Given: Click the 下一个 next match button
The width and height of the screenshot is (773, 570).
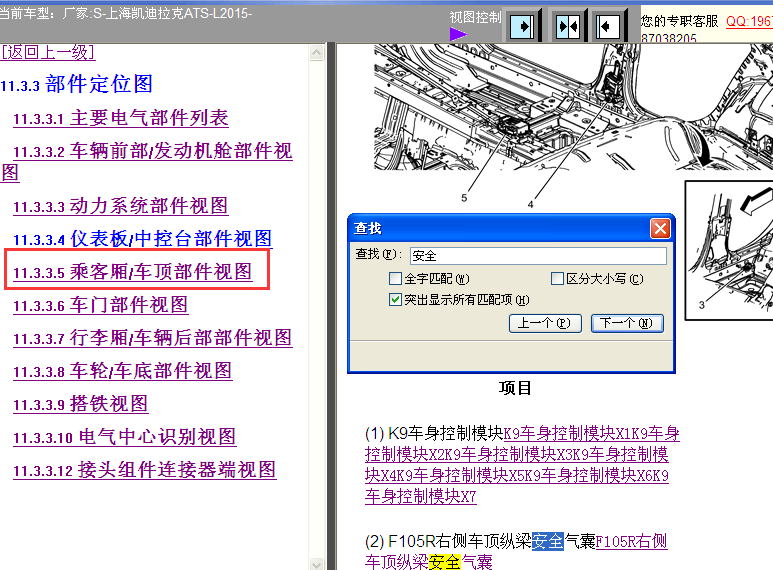Looking at the screenshot, I should point(627,323).
